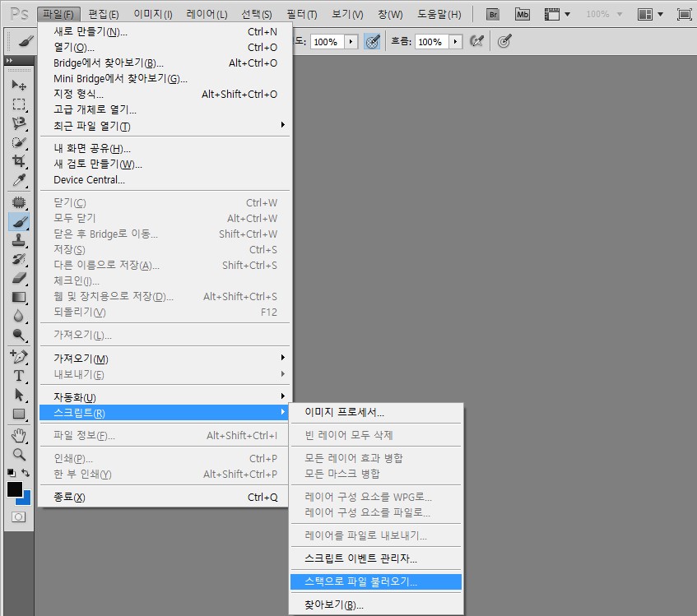Select the Path Selection tool
Viewport: 697px width, 616px height.
coord(19,395)
